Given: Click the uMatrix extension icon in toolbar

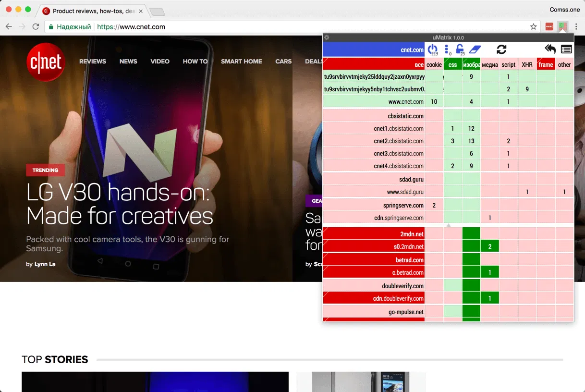Looking at the screenshot, I should point(562,26).
